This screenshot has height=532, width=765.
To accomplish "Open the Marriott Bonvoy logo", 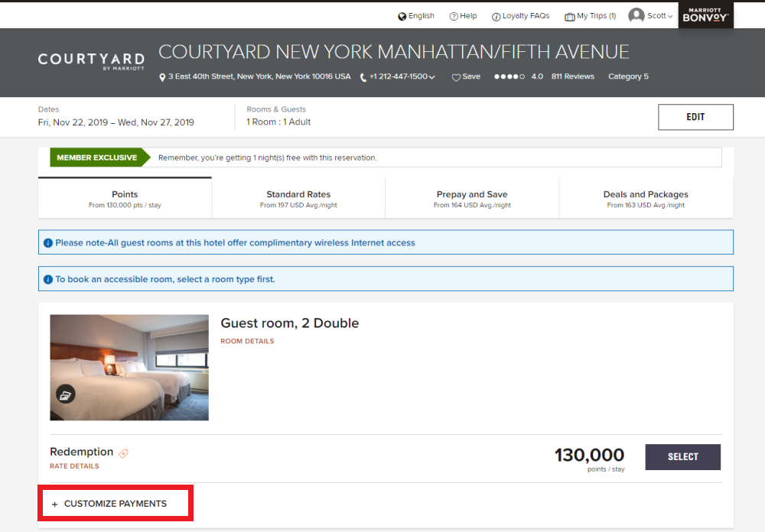I will click(x=705, y=15).
